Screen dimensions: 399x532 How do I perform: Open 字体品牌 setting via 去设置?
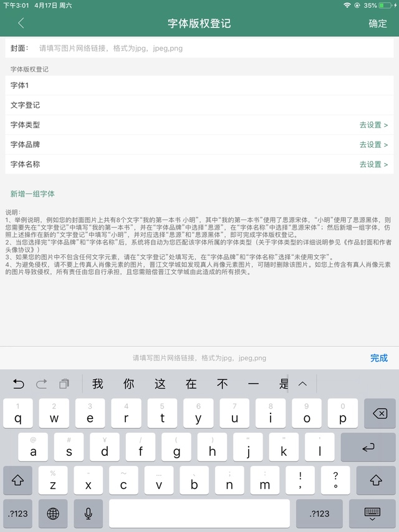click(x=373, y=145)
